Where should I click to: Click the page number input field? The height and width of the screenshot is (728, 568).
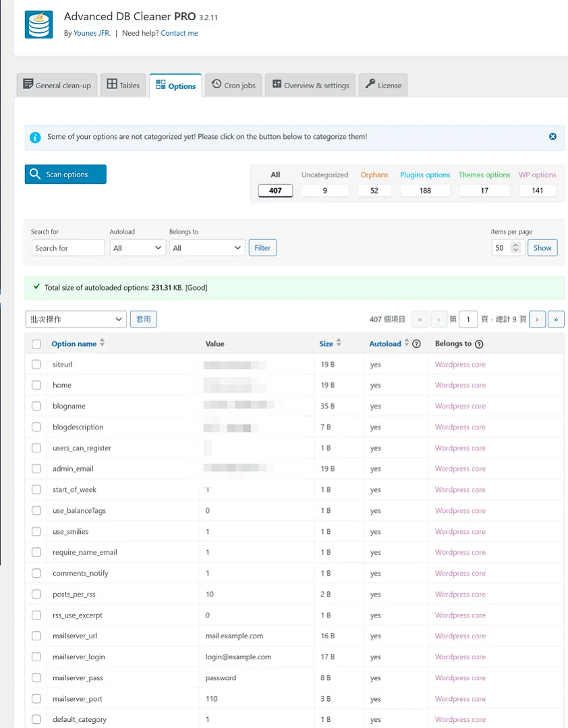pyautogui.click(x=468, y=319)
